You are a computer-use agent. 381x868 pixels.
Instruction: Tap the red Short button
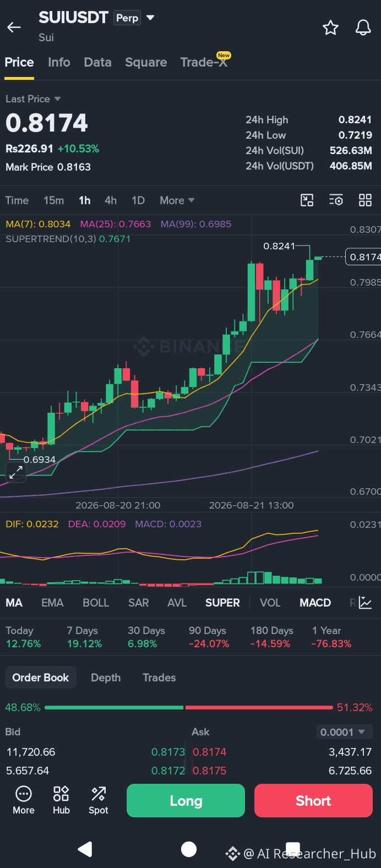tap(313, 800)
